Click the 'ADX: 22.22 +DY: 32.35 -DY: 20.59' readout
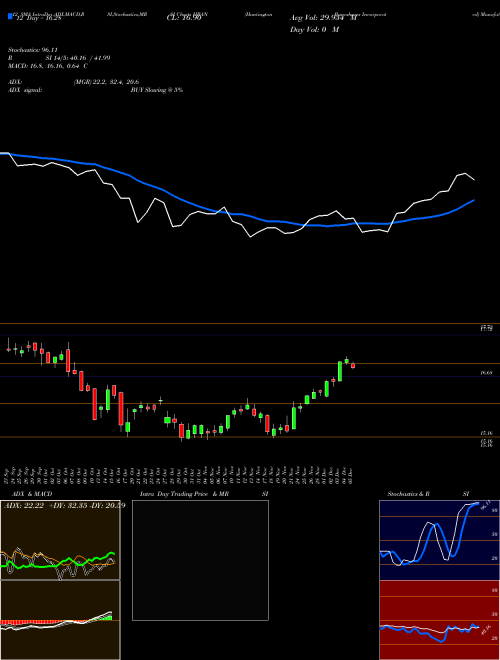Screen dimensions: 500x660 coord(64,505)
